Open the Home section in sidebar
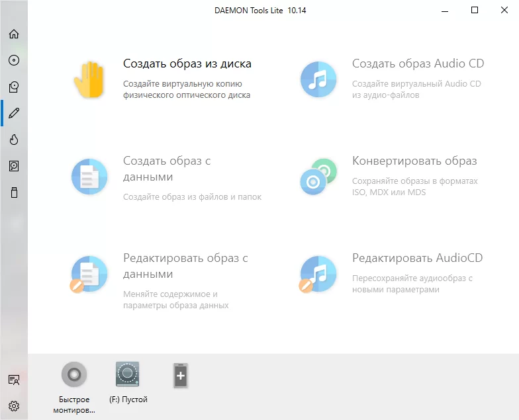The height and width of the screenshot is (420, 519). [14, 34]
